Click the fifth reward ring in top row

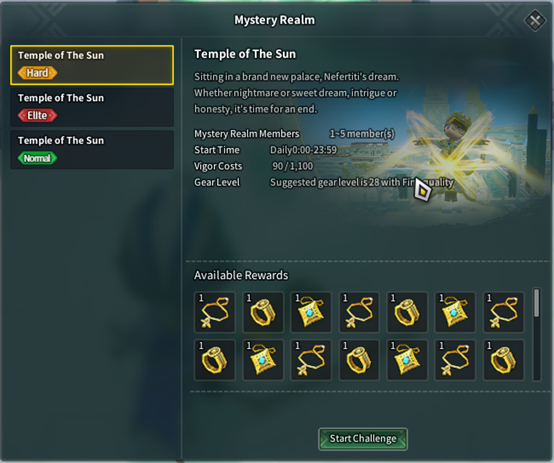(x=407, y=312)
